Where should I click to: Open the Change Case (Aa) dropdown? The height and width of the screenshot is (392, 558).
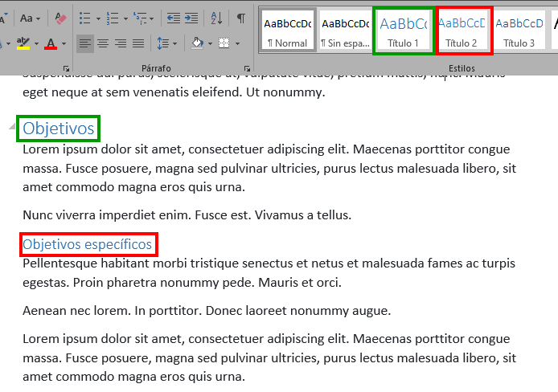(31, 18)
